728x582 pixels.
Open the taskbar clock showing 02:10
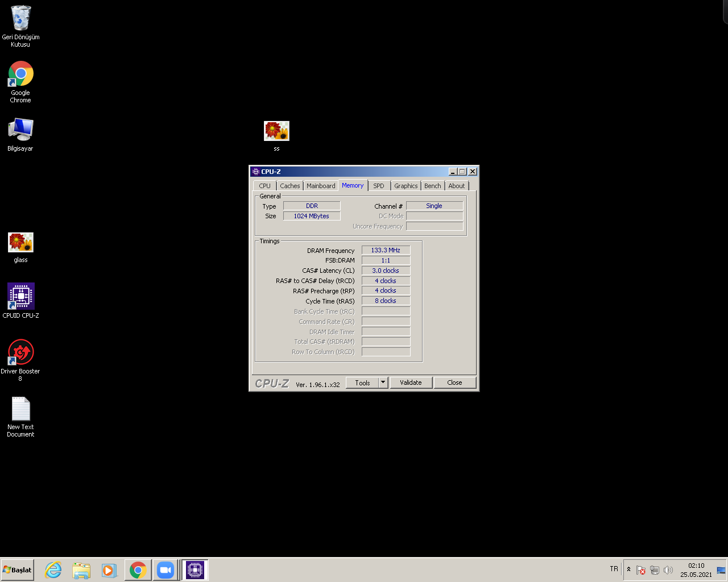click(696, 570)
